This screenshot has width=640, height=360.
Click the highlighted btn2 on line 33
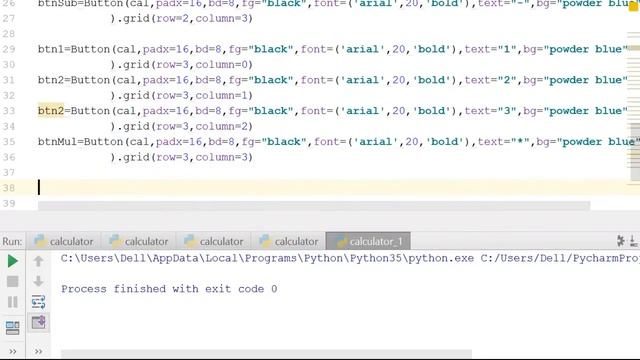(x=51, y=111)
